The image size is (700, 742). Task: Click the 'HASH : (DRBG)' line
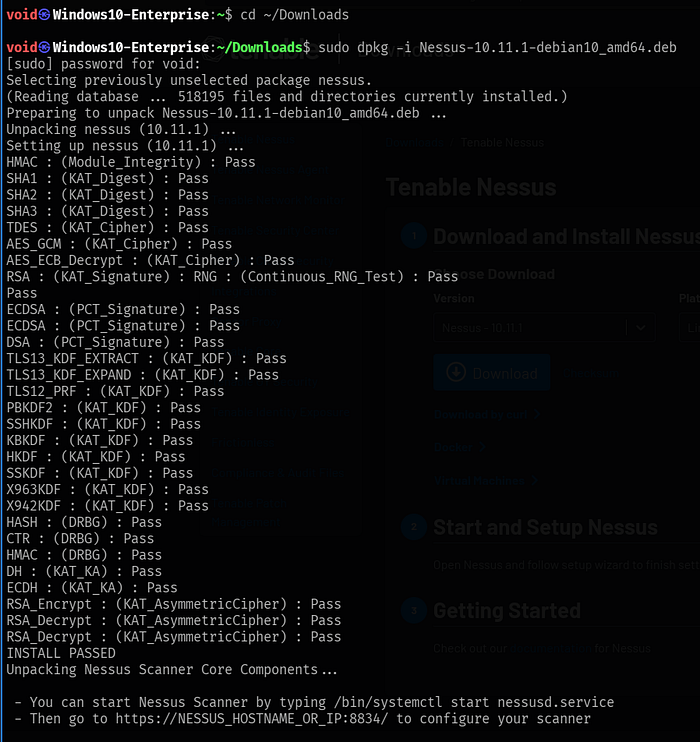84,522
